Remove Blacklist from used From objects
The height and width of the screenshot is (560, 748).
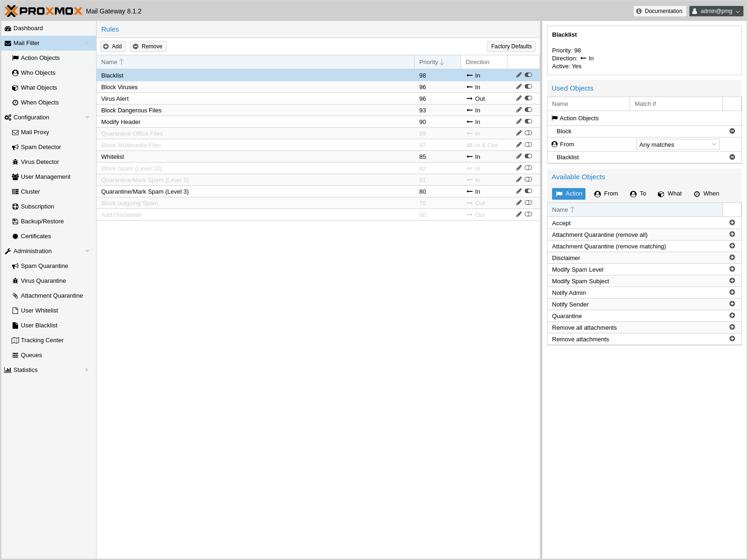click(x=732, y=157)
